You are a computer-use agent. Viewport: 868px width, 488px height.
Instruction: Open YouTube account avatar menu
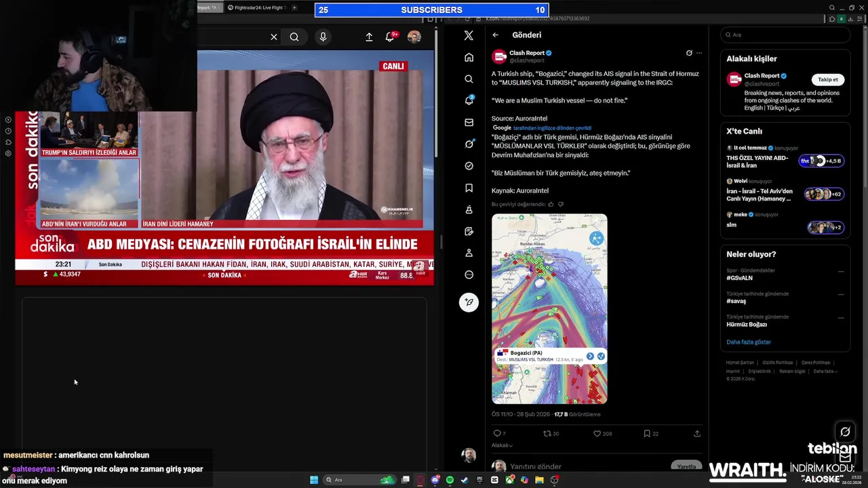[x=414, y=37]
